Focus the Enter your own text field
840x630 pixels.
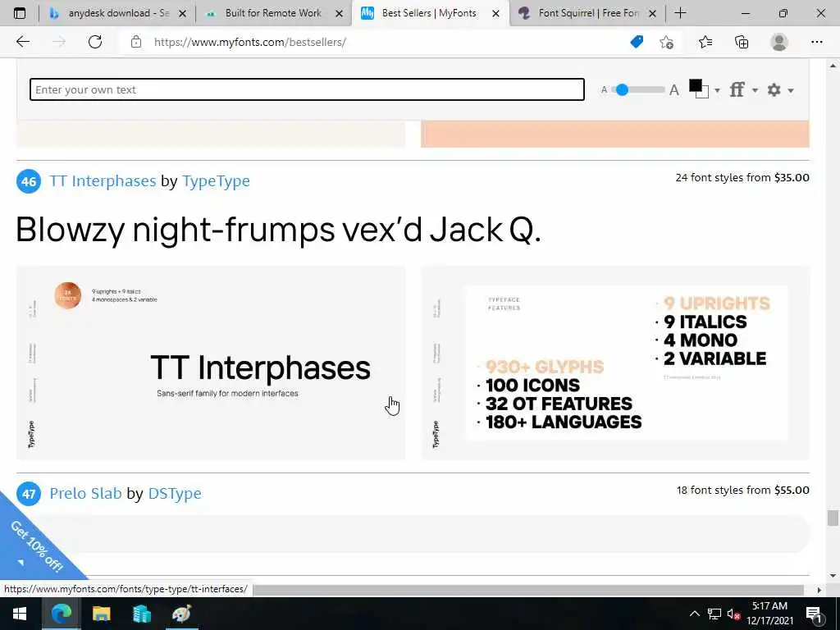click(307, 89)
